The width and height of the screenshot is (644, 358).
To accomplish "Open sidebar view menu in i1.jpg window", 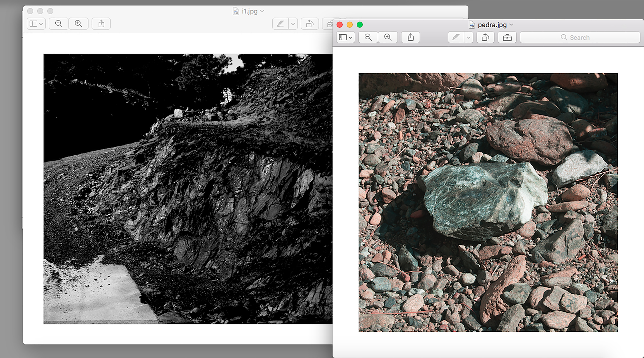I will click(36, 24).
